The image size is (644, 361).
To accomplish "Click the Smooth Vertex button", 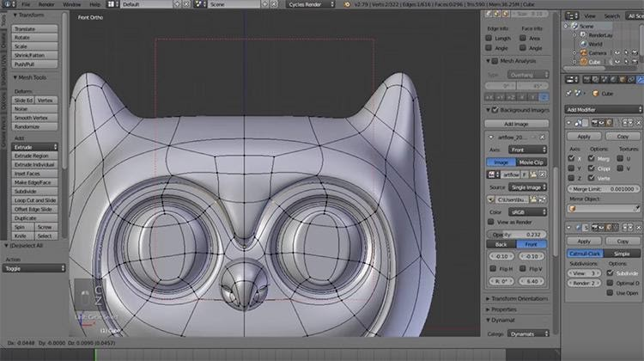I will [34, 118].
